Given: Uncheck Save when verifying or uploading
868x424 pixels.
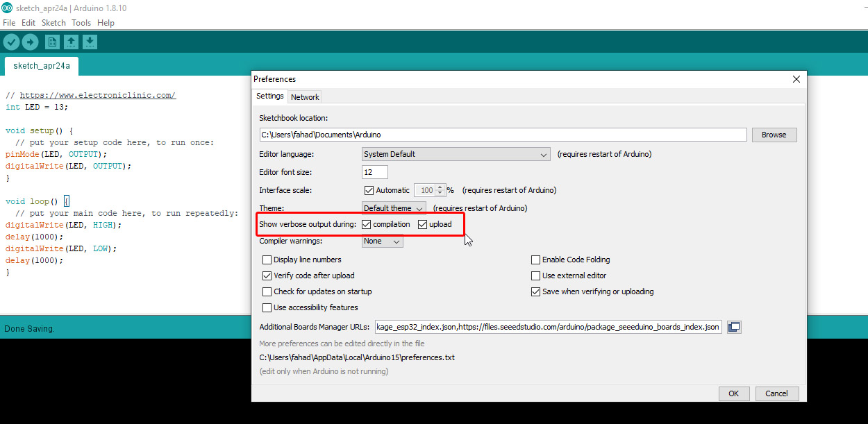Looking at the screenshot, I should (x=535, y=291).
